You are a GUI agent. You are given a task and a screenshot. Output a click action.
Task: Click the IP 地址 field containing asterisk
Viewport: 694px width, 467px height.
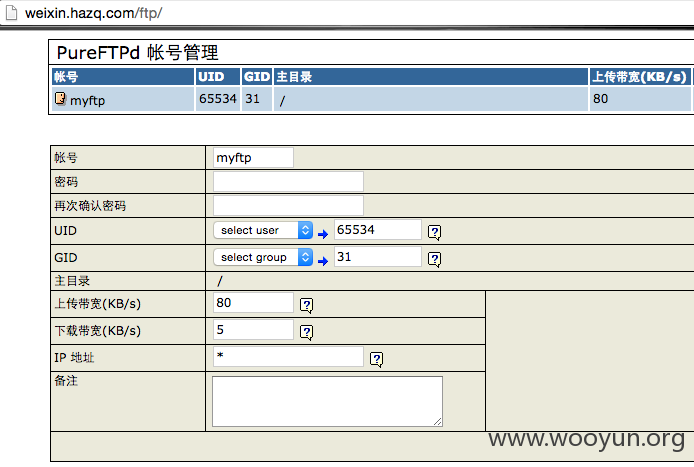point(288,357)
